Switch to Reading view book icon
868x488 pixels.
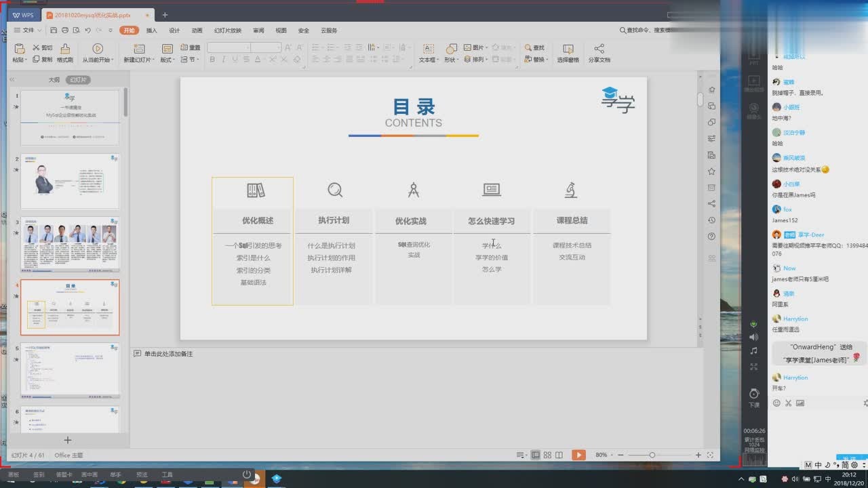[x=560, y=455]
